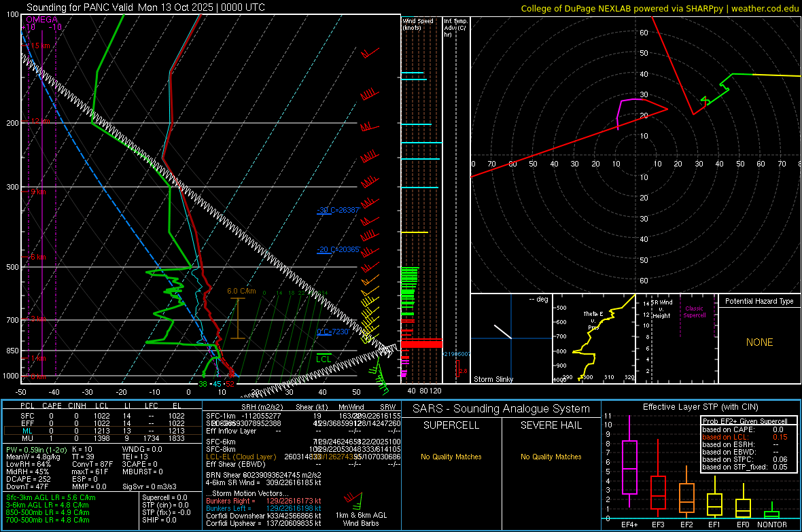
Task: Click the 6.0 C/km lapse rate bracket
Action: point(237,318)
